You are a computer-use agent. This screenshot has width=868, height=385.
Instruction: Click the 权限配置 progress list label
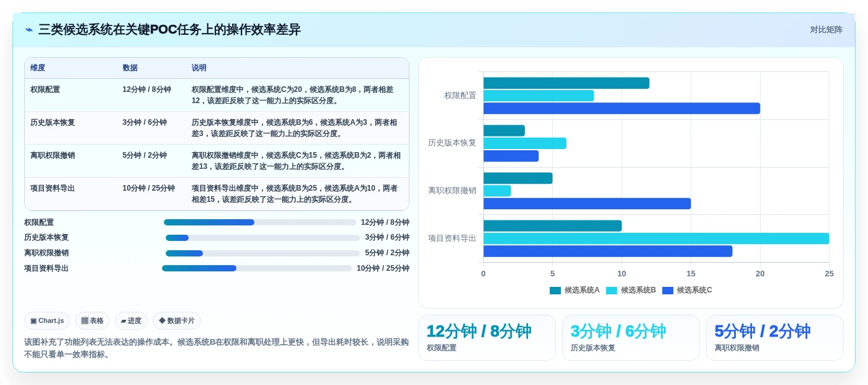(x=39, y=222)
